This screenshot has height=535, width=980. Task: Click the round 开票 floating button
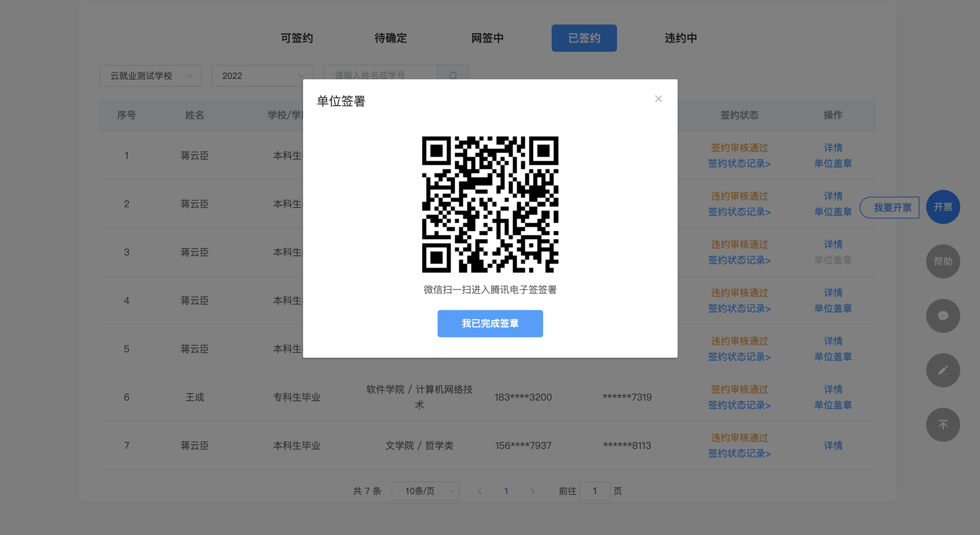(x=943, y=207)
